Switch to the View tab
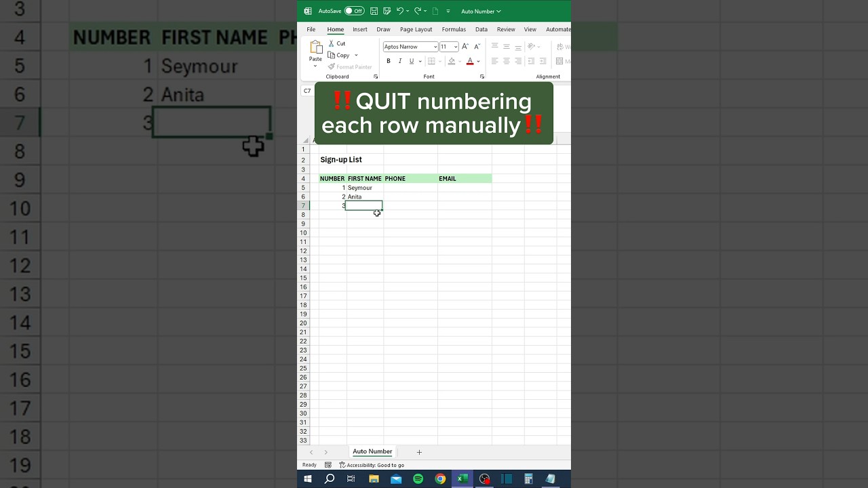This screenshot has height=488, width=868. (x=530, y=29)
